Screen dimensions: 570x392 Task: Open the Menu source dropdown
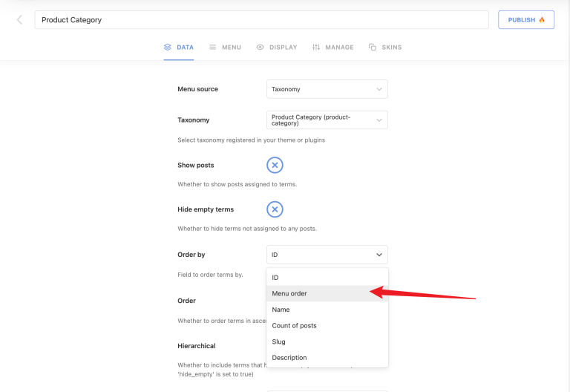[327, 89]
